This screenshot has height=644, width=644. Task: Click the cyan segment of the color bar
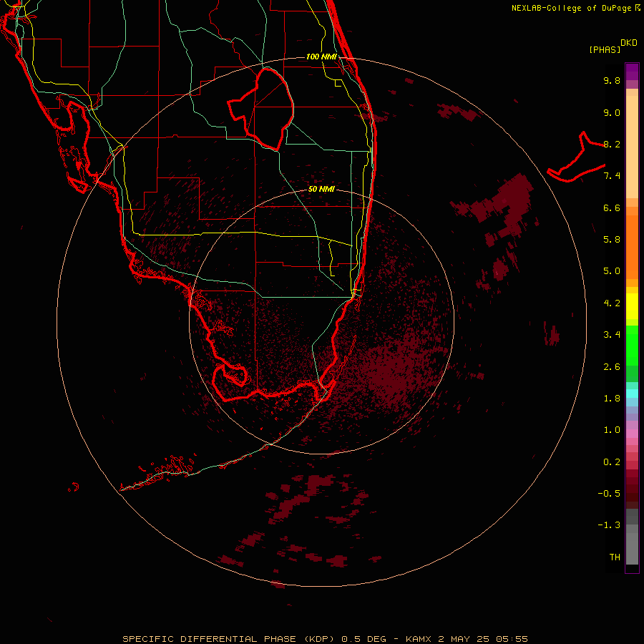coord(632,394)
